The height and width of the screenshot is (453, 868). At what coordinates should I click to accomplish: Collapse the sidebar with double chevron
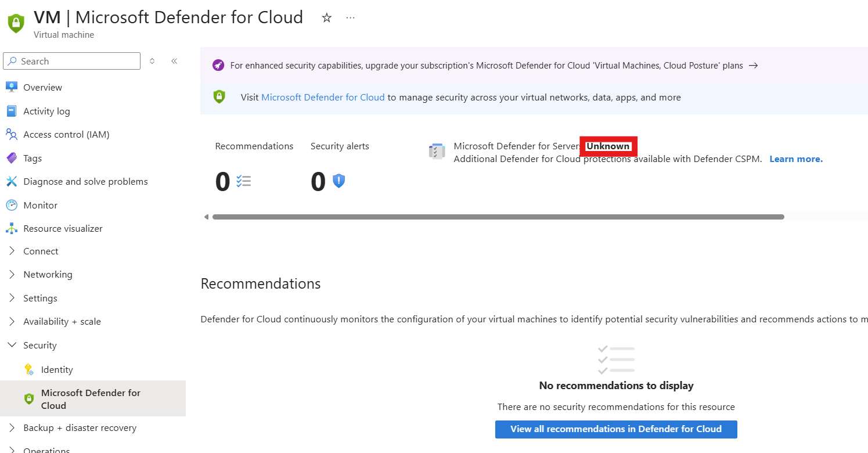coord(174,61)
